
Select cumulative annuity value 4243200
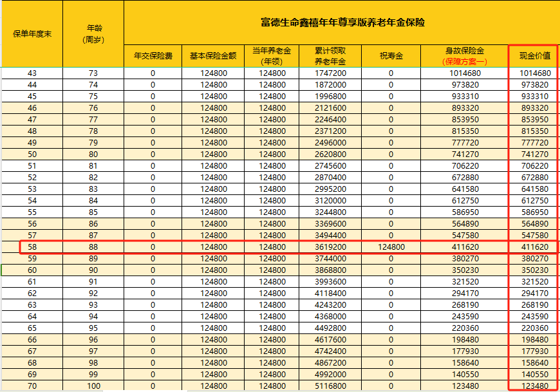[330, 305]
